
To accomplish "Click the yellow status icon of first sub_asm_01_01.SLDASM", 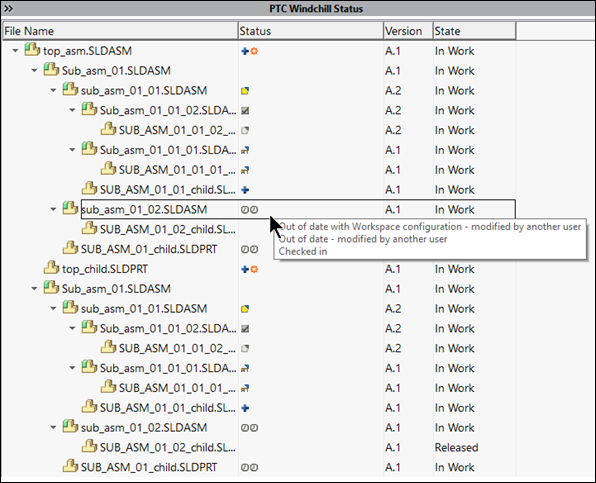I will (245, 90).
